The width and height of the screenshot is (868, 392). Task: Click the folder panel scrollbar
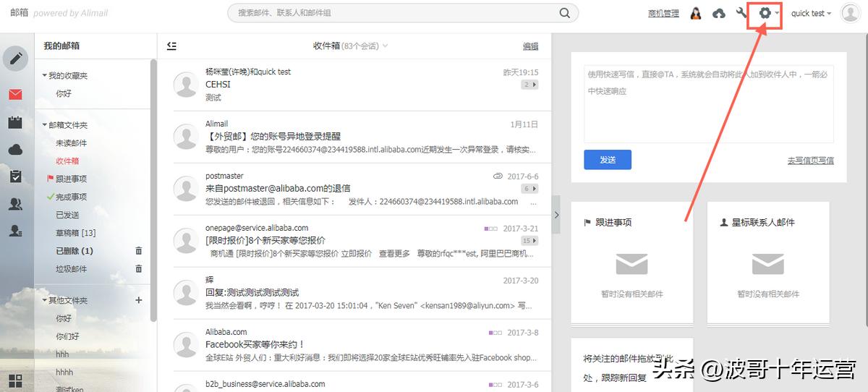[x=153, y=189]
